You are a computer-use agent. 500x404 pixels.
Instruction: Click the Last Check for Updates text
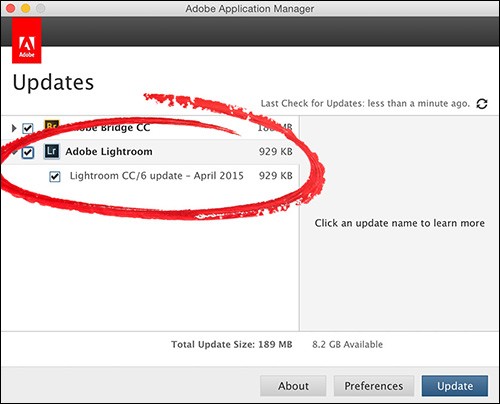pyautogui.click(x=365, y=104)
